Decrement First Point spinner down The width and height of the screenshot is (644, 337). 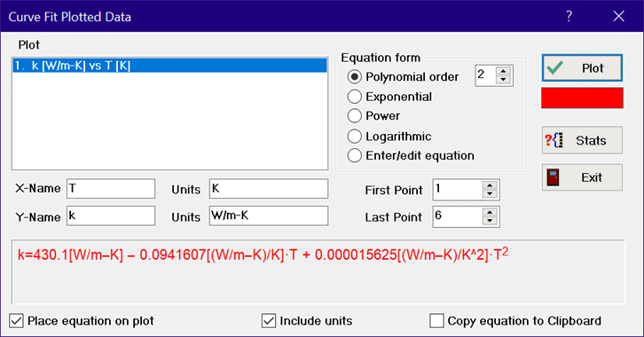[490, 194]
